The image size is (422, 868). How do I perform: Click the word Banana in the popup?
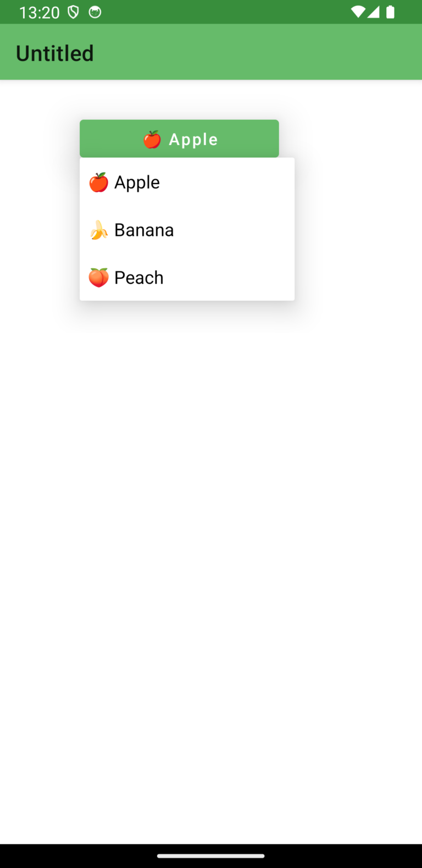[x=144, y=230]
